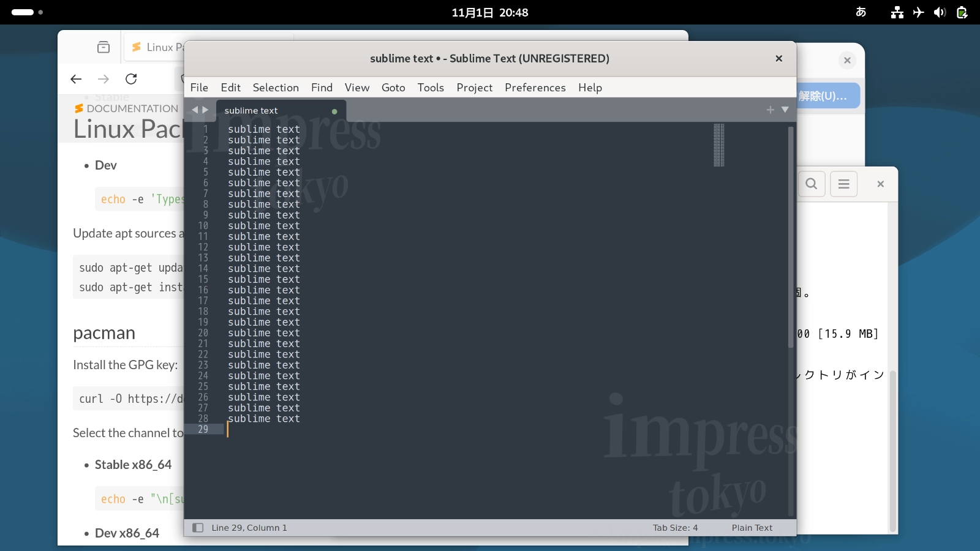
Task: Close the Sublime Text window
Action: pyautogui.click(x=779, y=59)
